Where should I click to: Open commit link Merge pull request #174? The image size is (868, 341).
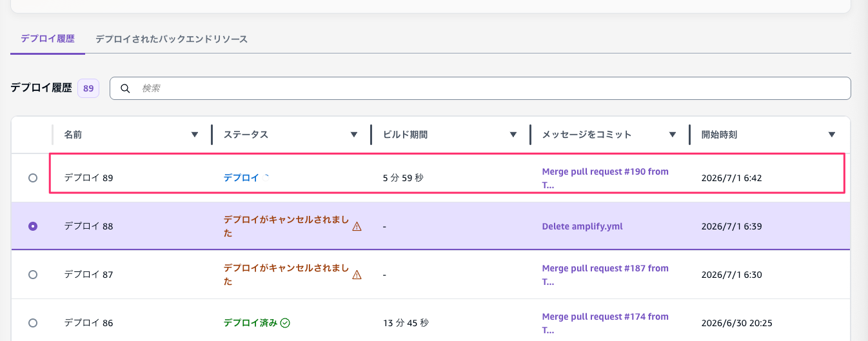pyautogui.click(x=605, y=323)
